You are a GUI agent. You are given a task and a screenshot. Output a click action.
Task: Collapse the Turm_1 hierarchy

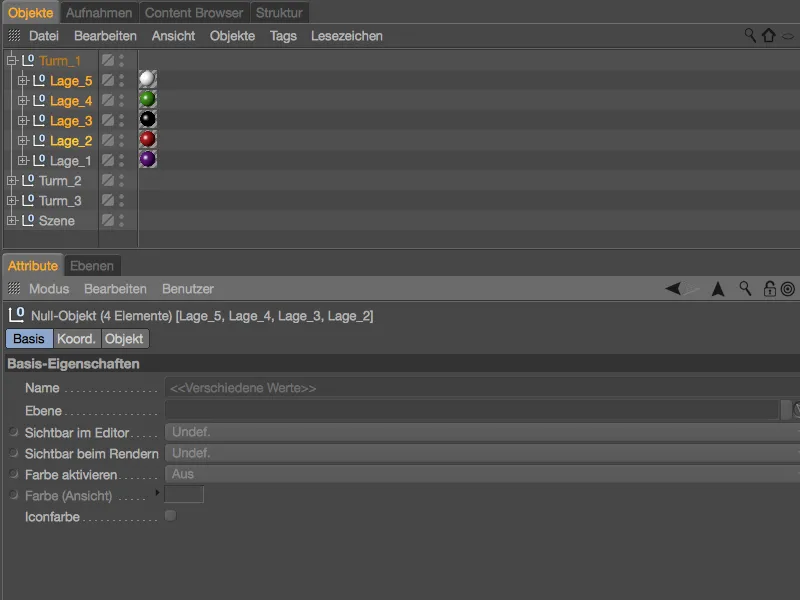[x=12, y=61]
